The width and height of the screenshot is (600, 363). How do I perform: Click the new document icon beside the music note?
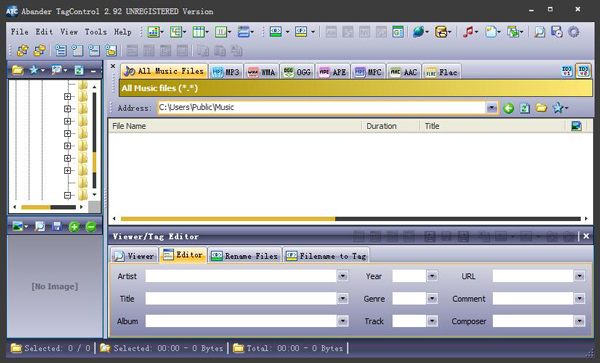[x=491, y=32]
